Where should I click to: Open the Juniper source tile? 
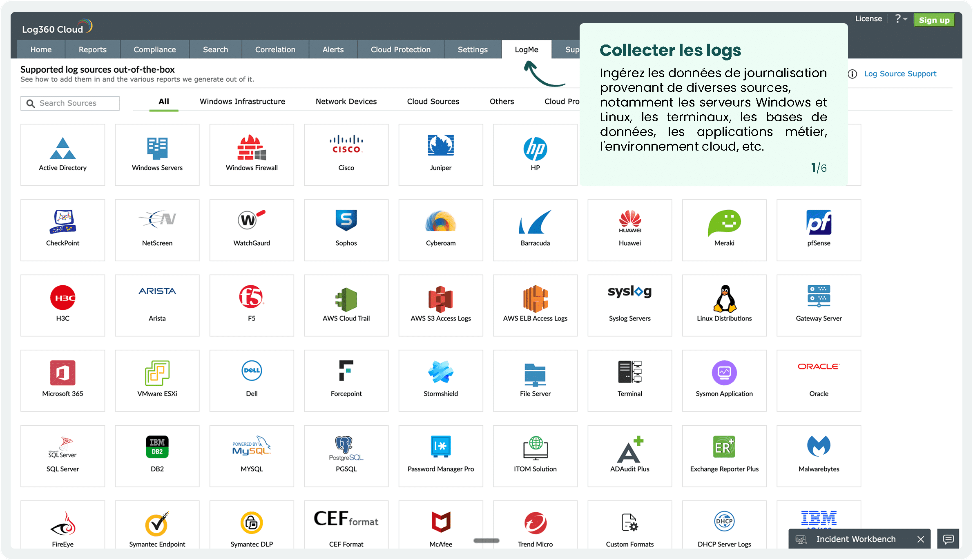point(441,155)
